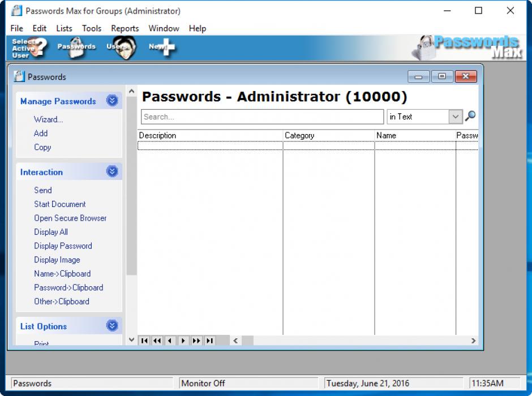Open the Lists menu

tap(64, 28)
